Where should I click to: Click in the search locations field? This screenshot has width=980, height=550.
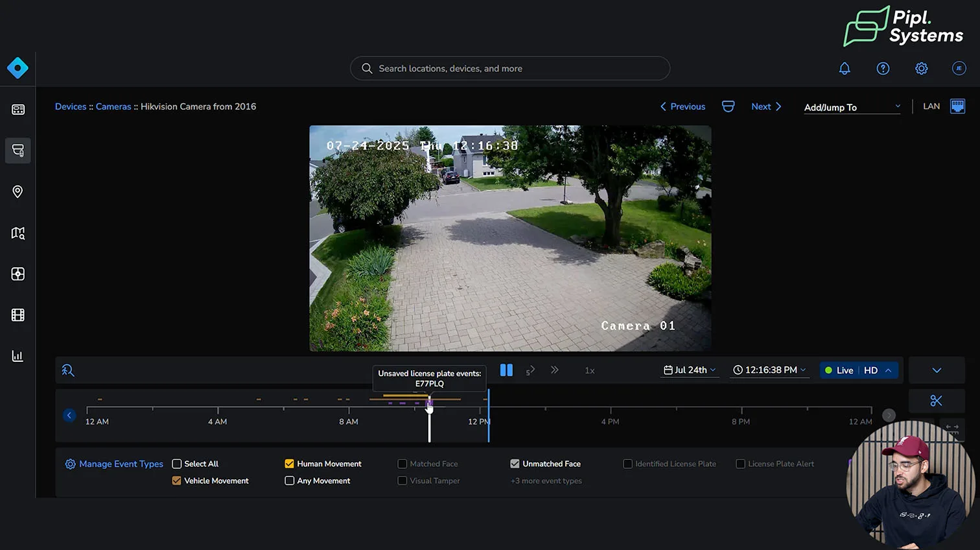510,69
